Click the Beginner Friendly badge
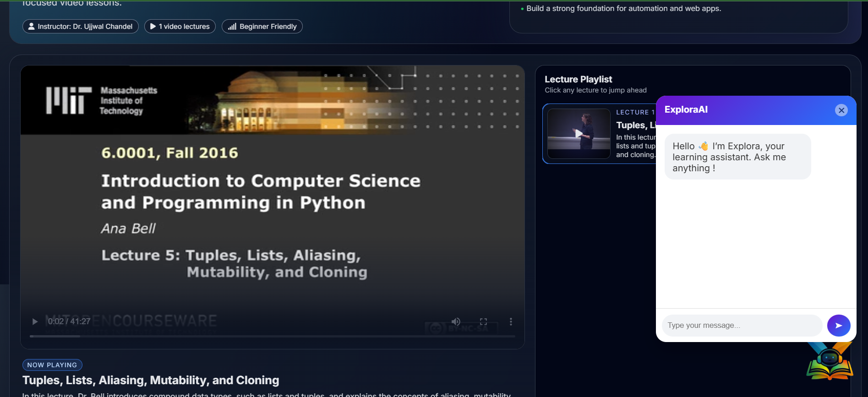868x397 pixels. (x=262, y=27)
